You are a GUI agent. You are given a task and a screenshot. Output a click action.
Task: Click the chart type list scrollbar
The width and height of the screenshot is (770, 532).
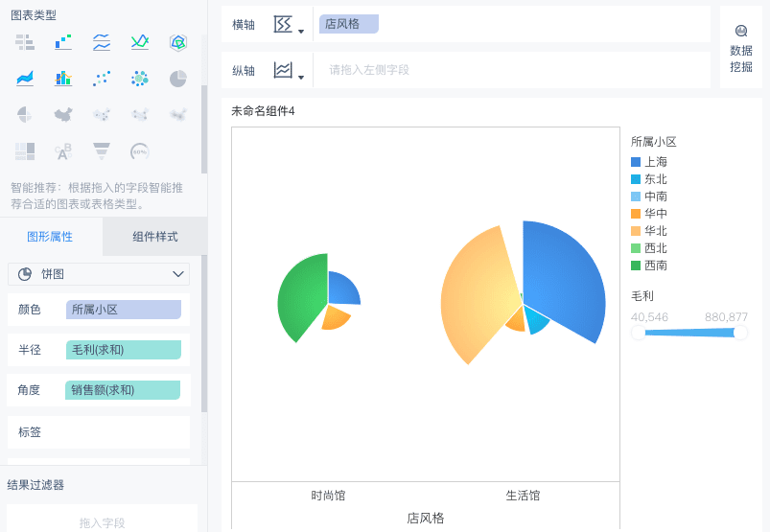204,128
